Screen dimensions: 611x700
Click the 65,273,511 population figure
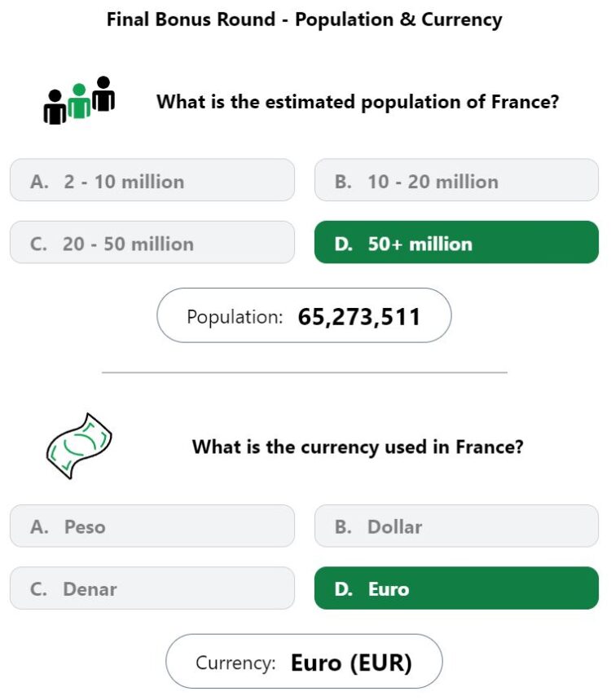tap(359, 316)
